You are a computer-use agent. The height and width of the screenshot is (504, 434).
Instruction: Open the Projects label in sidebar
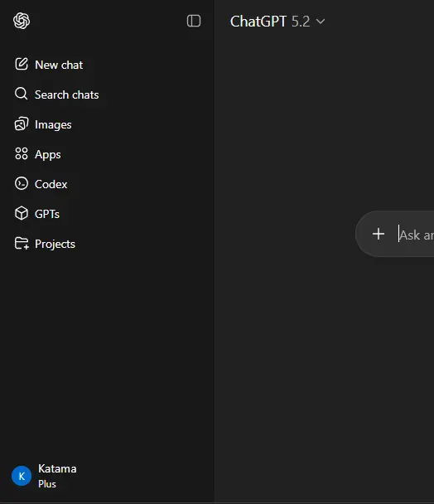click(x=55, y=245)
